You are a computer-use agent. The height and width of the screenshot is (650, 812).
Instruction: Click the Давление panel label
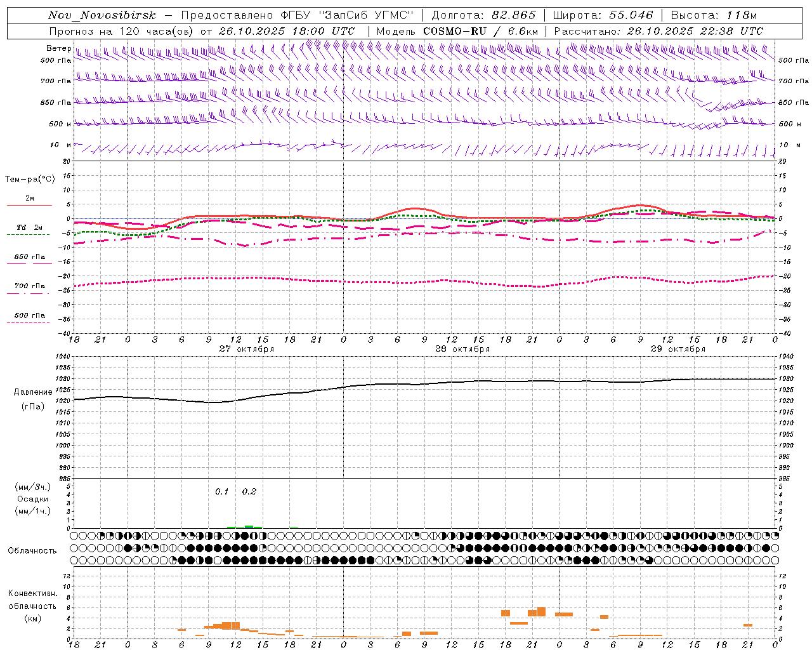33,392
